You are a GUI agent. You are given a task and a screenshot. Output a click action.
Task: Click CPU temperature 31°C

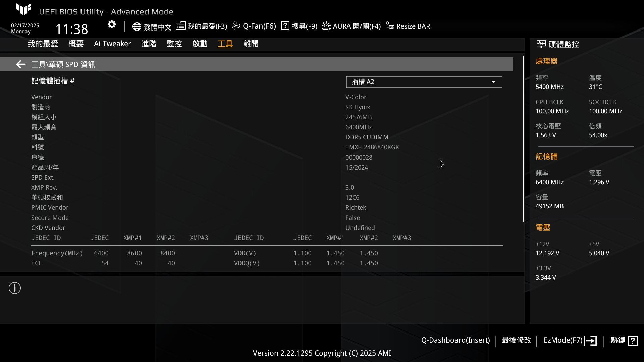click(x=596, y=87)
